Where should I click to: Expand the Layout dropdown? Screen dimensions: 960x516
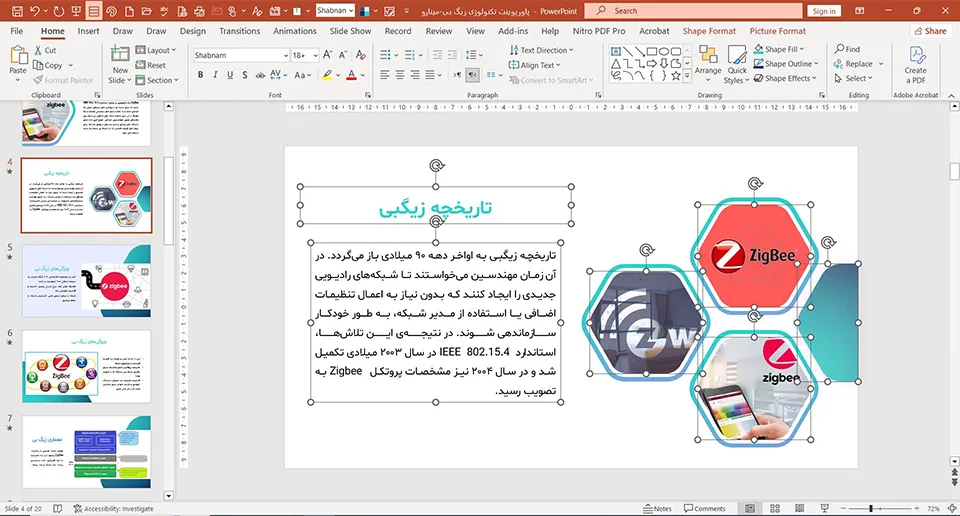[x=156, y=50]
